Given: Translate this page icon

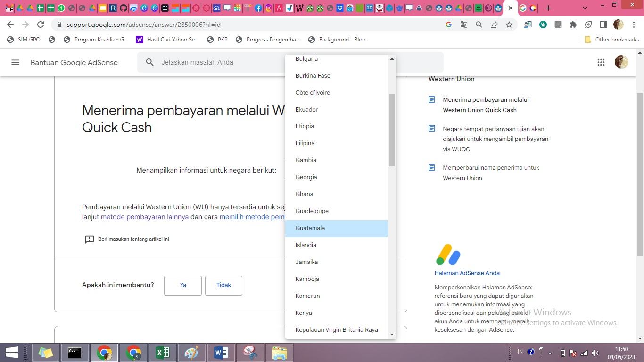Looking at the screenshot, I should (x=464, y=25).
